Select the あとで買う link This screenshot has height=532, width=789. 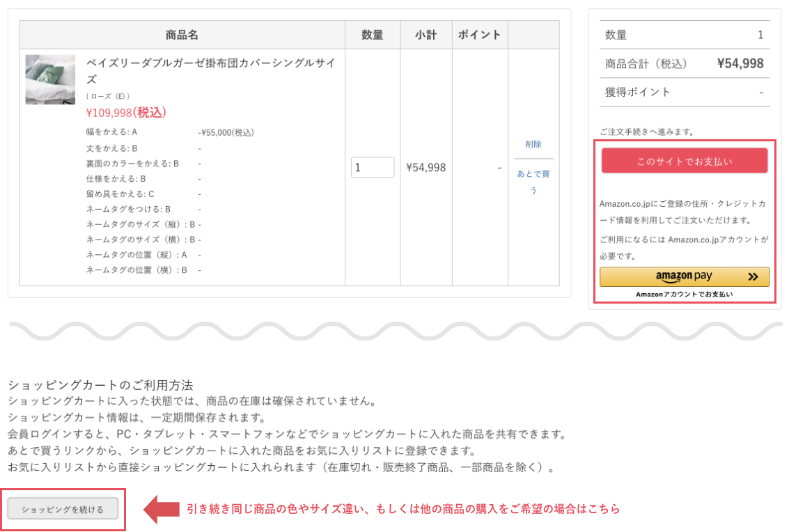point(533,181)
